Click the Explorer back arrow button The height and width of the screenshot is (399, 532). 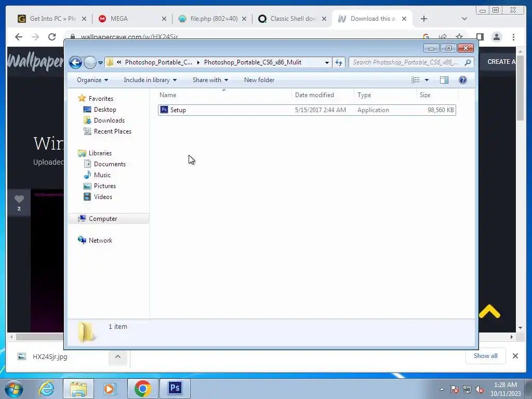(x=75, y=62)
